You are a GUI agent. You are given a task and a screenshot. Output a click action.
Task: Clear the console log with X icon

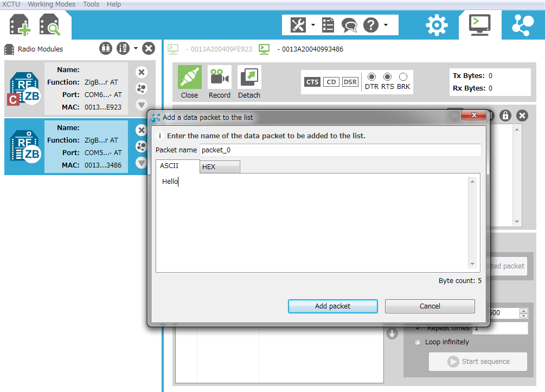pyautogui.click(x=522, y=115)
